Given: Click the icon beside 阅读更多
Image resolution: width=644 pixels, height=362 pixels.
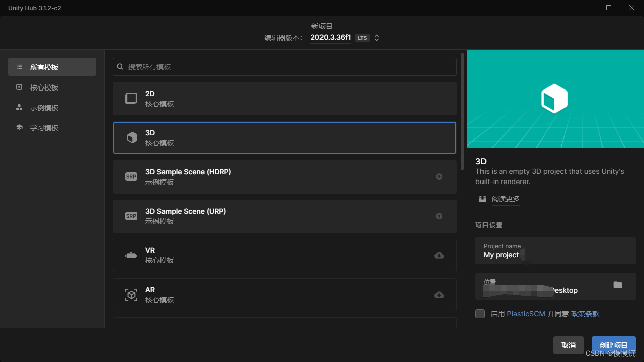Looking at the screenshot, I should pos(482,199).
